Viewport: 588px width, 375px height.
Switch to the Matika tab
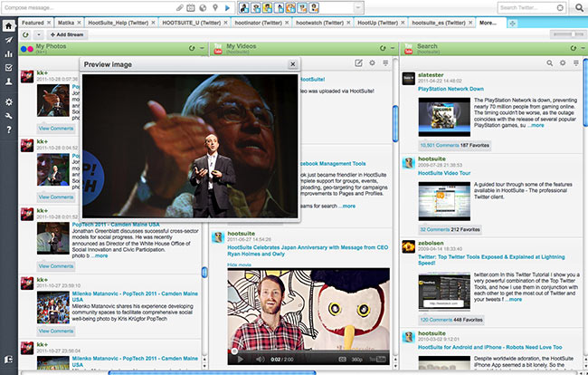click(x=66, y=23)
